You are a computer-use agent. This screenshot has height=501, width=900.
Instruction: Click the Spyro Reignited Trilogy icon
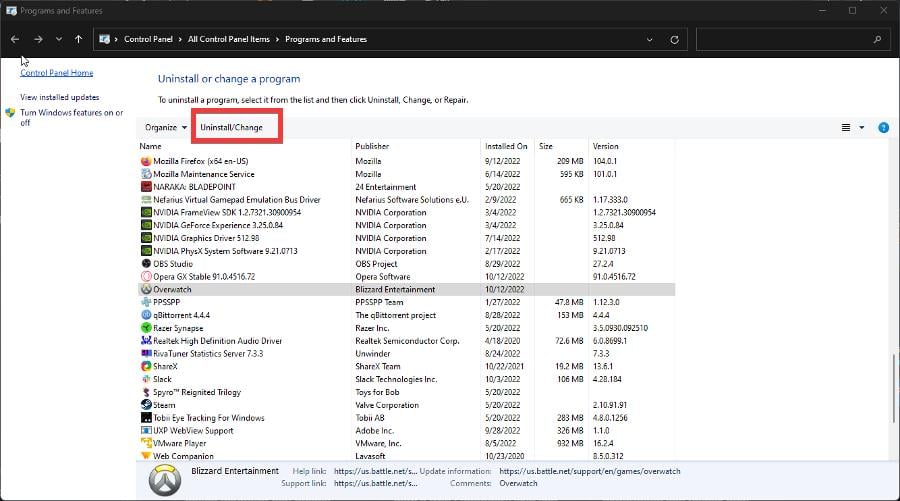(146, 392)
